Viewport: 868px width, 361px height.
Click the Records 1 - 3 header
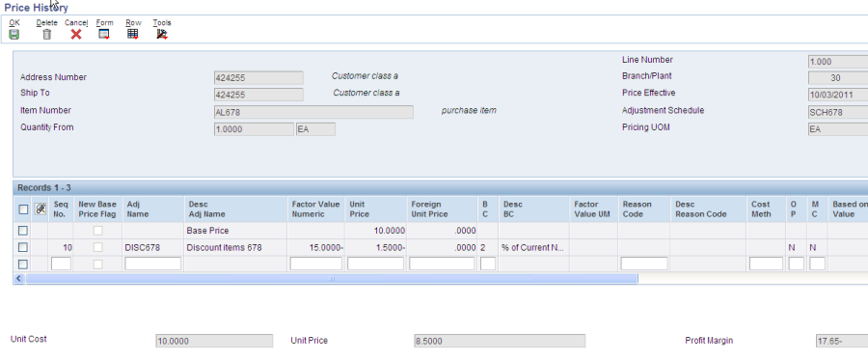point(44,188)
